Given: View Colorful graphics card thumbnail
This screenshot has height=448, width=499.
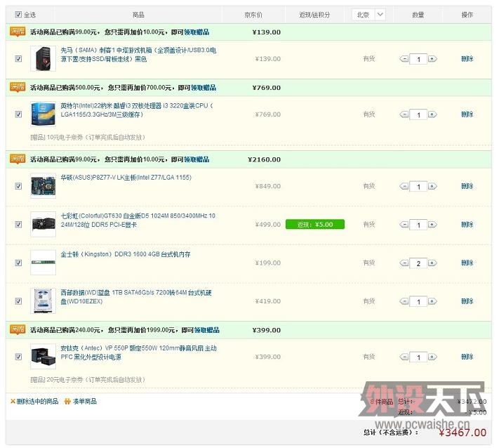Looking at the screenshot, I should point(43,225).
